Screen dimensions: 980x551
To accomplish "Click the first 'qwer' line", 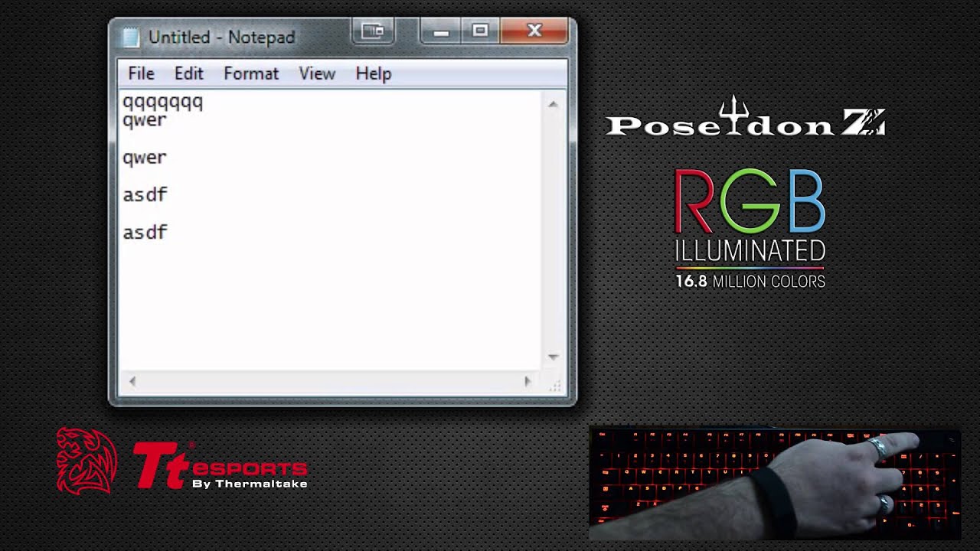I will point(145,120).
